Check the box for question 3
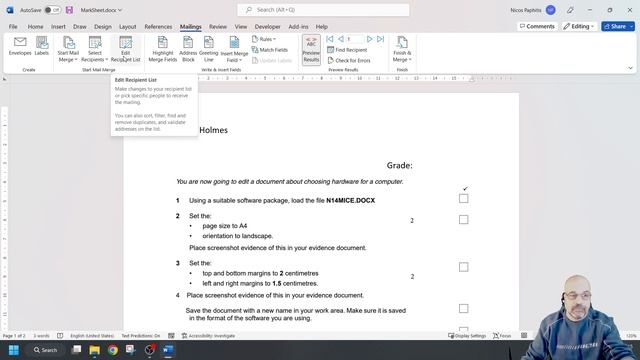640x360 pixels. [463, 267]
